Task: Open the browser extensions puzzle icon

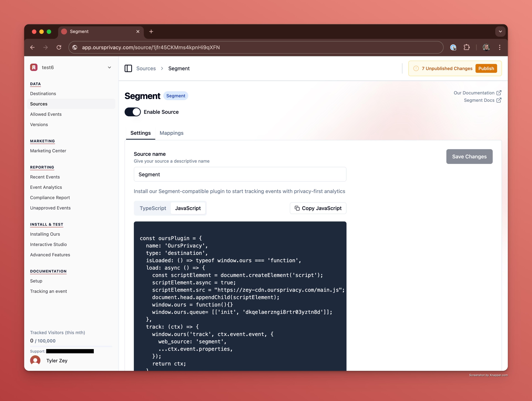Action: point(467,47)
